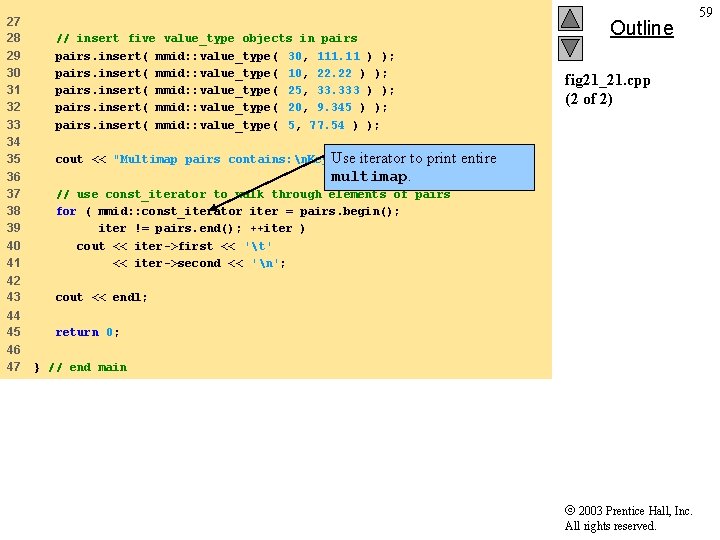Click code line 30 inserting 10, 22.22

coord(221,73)
